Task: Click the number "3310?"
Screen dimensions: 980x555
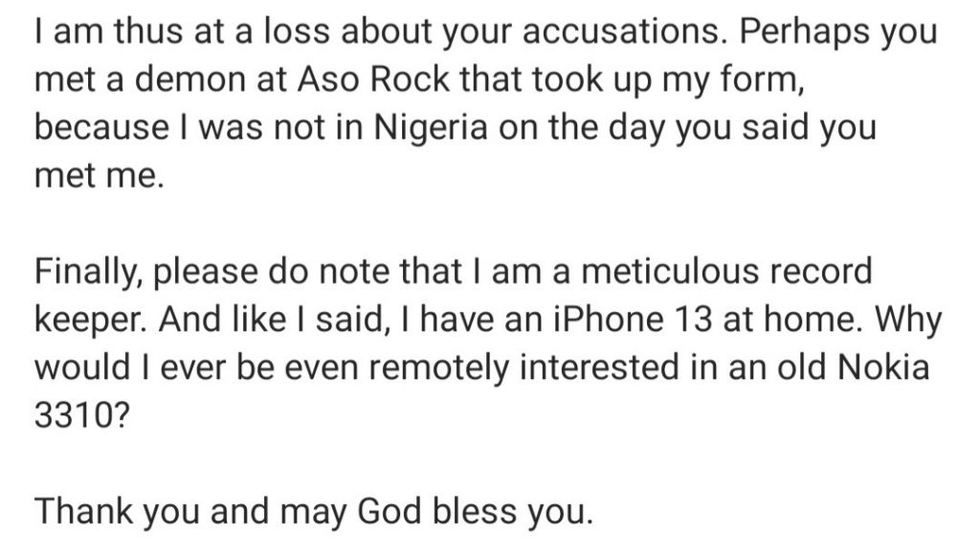Action: 81,415
